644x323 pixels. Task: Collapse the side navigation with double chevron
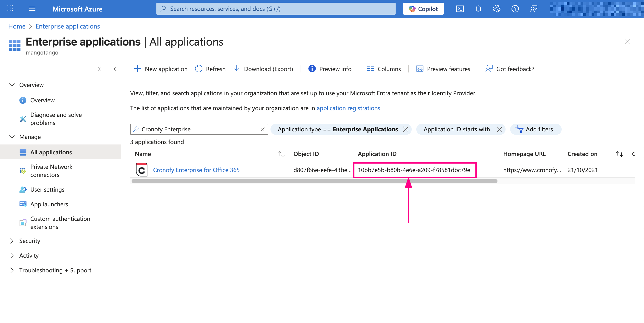(x=115, y=69)
